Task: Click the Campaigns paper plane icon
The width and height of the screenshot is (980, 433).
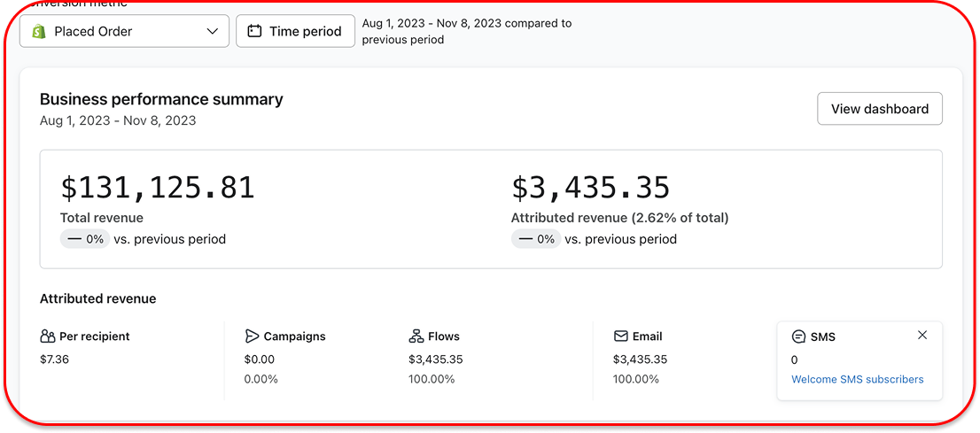Action: tap(252, 336)
